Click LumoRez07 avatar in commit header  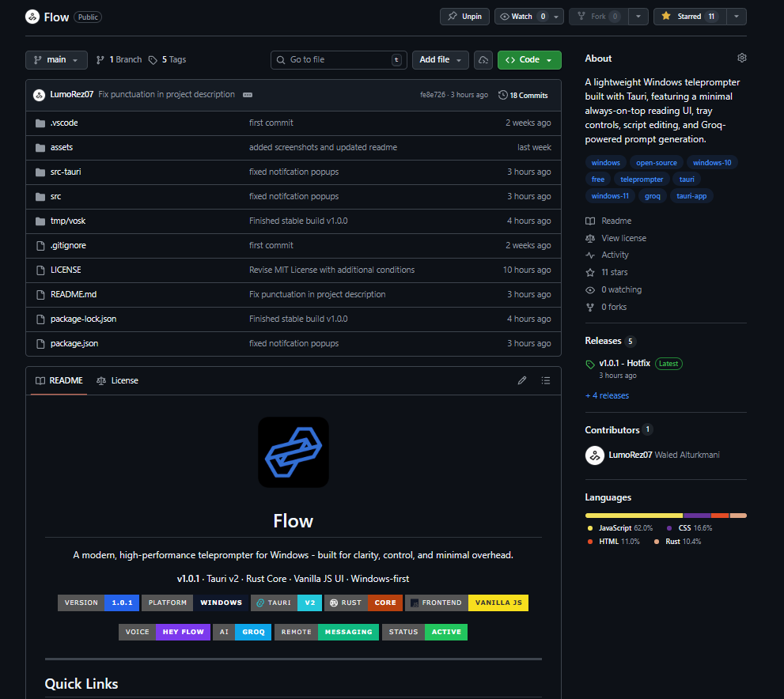coord(39,95)
